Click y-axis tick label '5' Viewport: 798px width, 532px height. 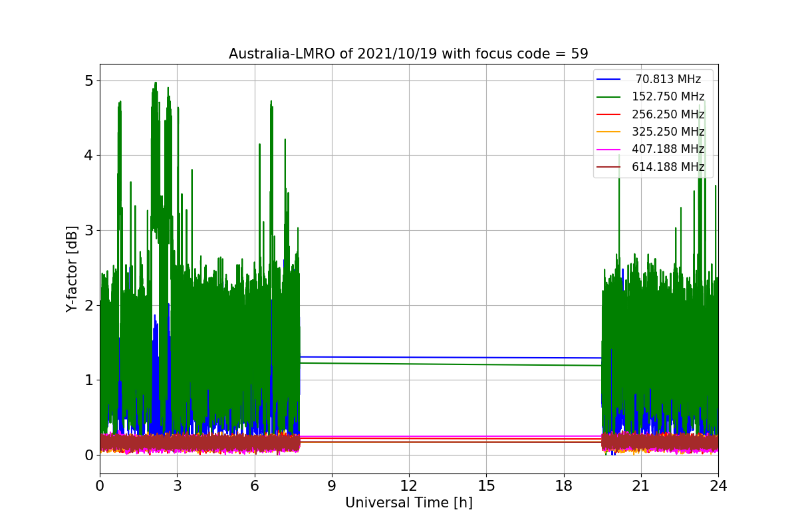coord(89,80)
